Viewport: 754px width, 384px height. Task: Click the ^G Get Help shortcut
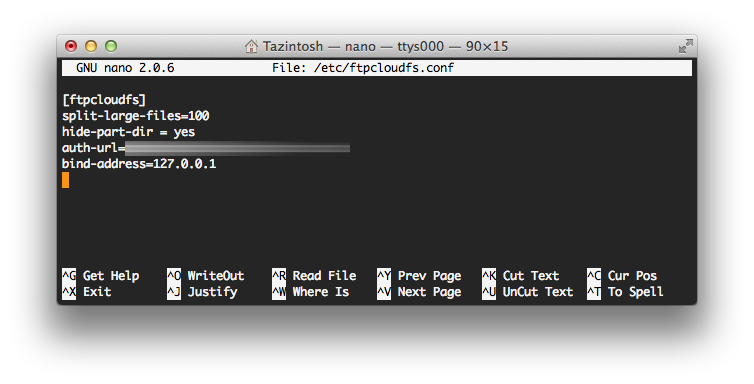click(x=101, y=276)
